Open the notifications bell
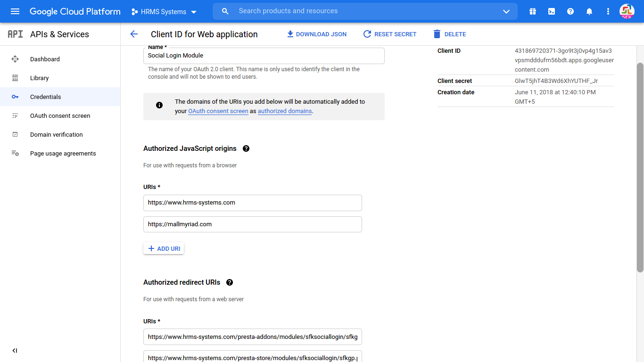644x362 pixels. point(589,11)
